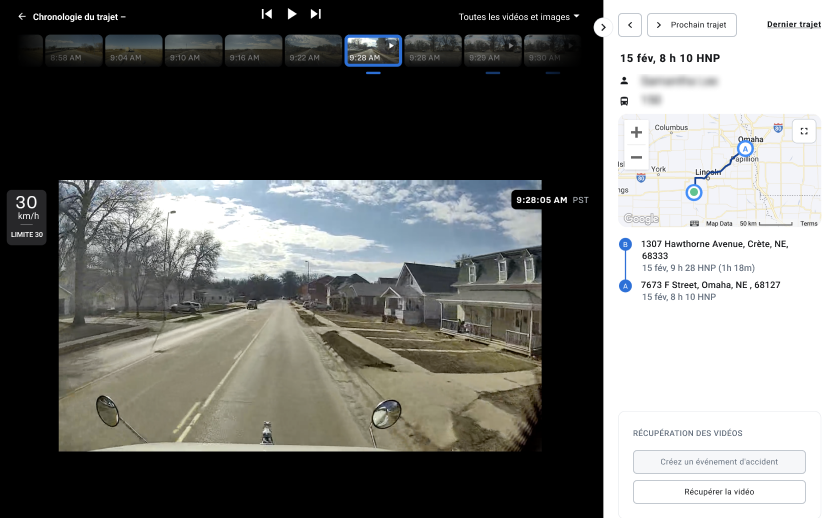Click the 15 fév, 8 h 10 HNP heading
This screenshot has height=518, width=836.
(670, 58)
